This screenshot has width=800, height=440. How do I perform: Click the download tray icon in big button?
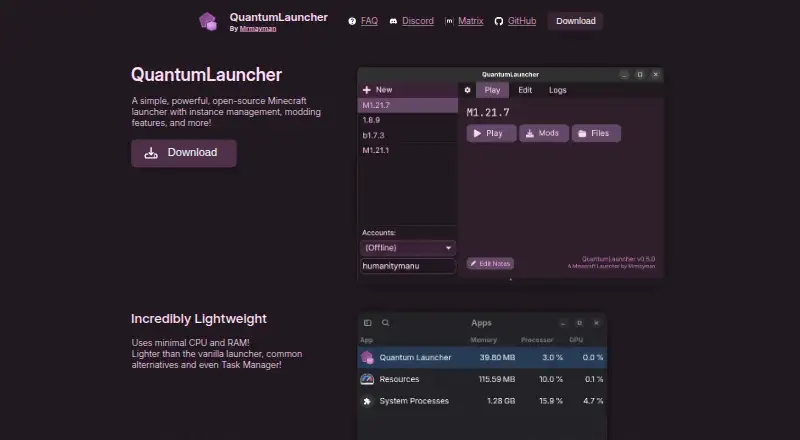click(151, 153)
